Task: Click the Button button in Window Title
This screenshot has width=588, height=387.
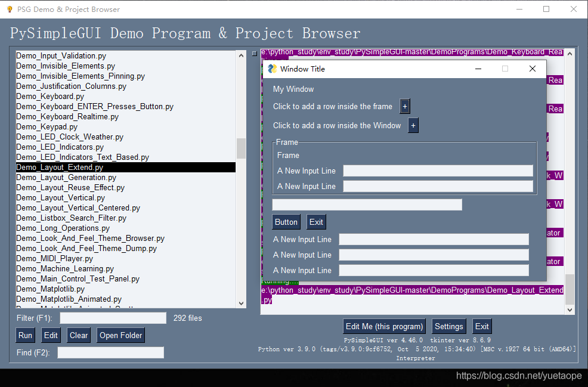Action: tap(286, 222)
